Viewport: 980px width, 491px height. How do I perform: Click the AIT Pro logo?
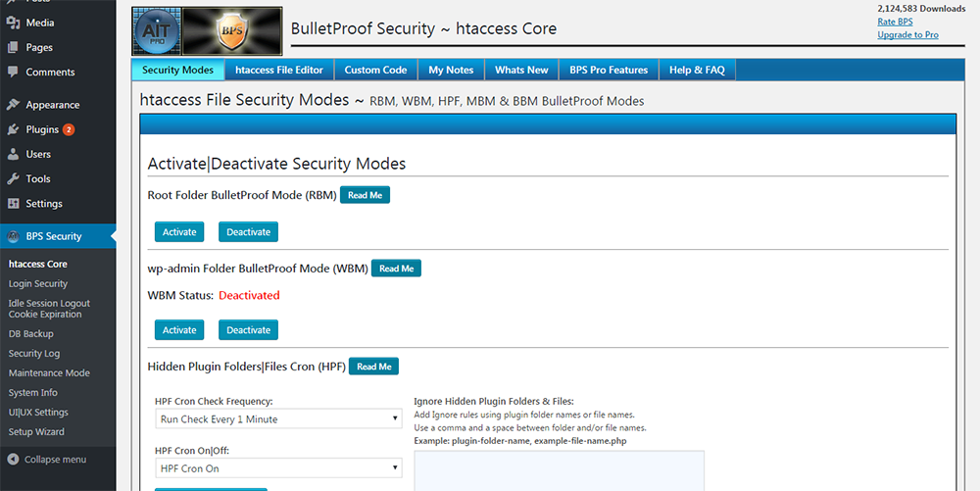pos(156,31)
